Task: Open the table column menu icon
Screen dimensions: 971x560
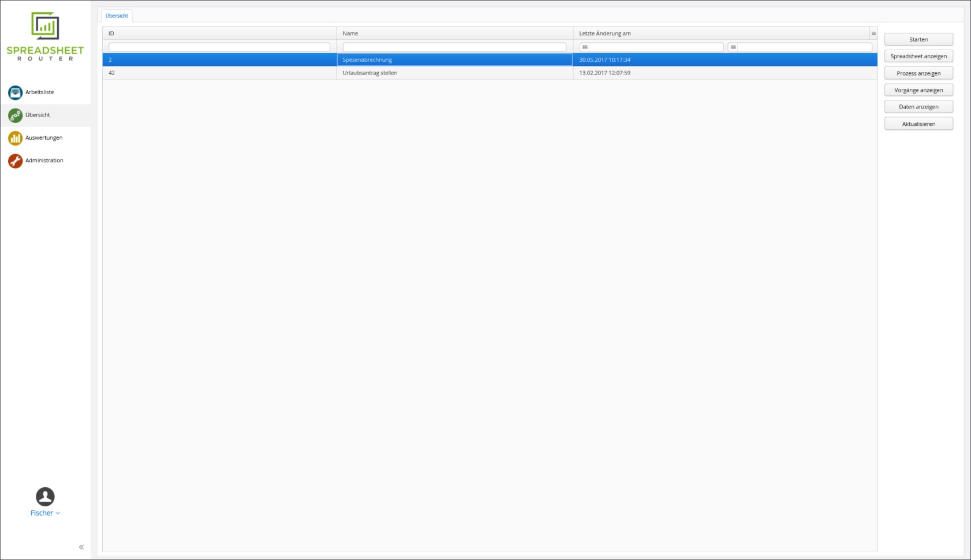Action: click(x=873, y=33)
